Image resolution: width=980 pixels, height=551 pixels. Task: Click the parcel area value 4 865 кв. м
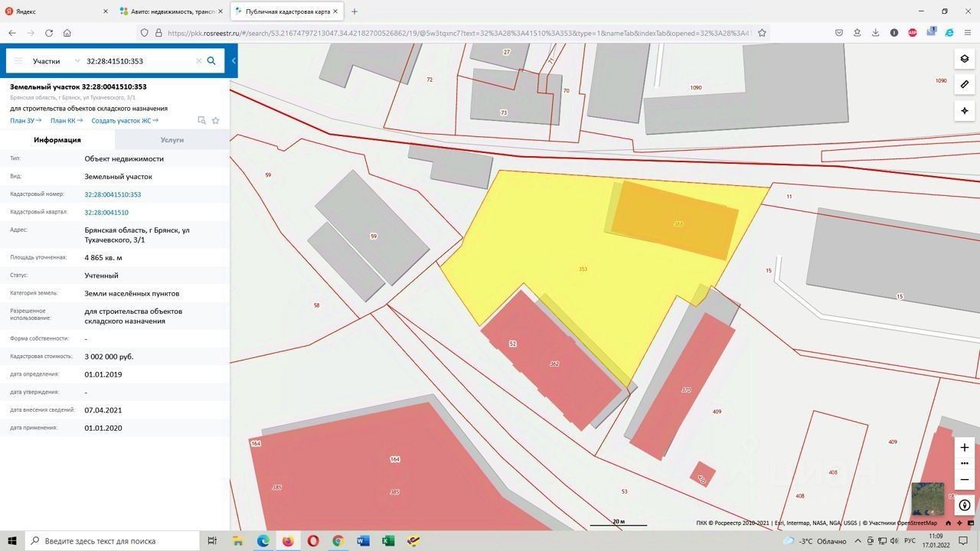click(103, 258)
